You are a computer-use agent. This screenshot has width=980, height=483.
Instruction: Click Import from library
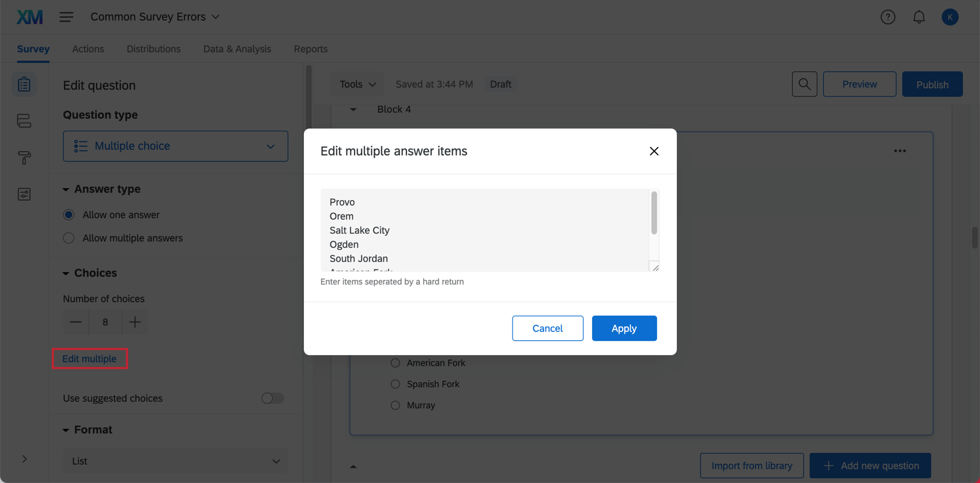tap(752, 466)
